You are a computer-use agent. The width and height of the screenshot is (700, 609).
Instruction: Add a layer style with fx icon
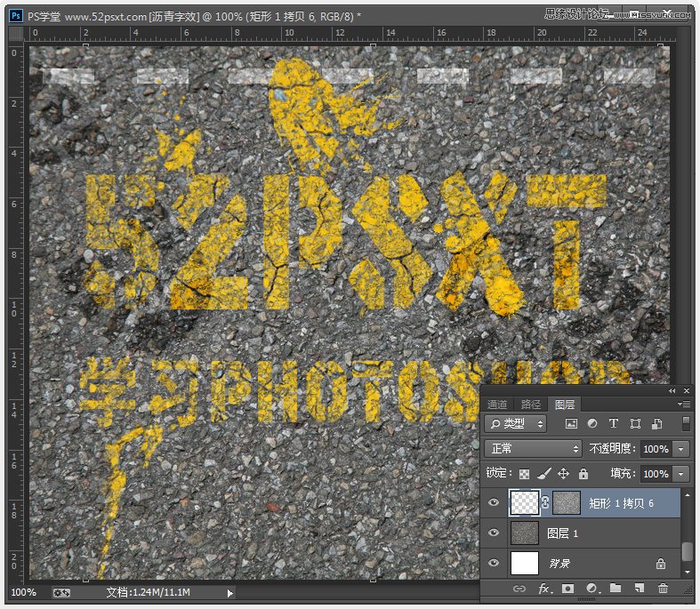coord(544,589)
